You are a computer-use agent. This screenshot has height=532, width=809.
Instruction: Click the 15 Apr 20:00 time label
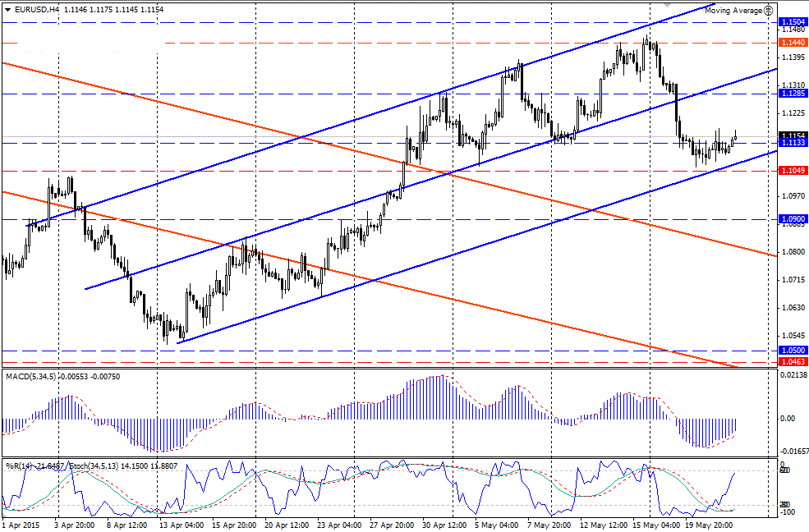(234, 525)
